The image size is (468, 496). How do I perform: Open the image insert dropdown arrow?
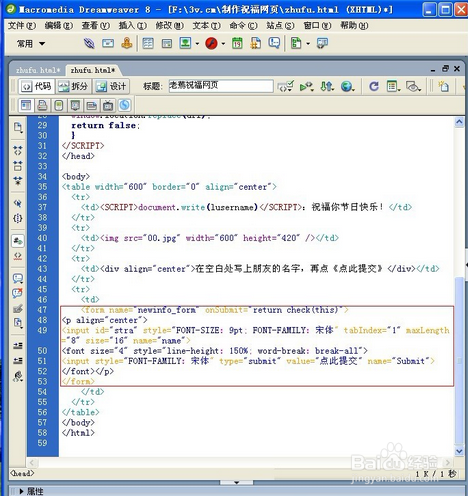197,44
